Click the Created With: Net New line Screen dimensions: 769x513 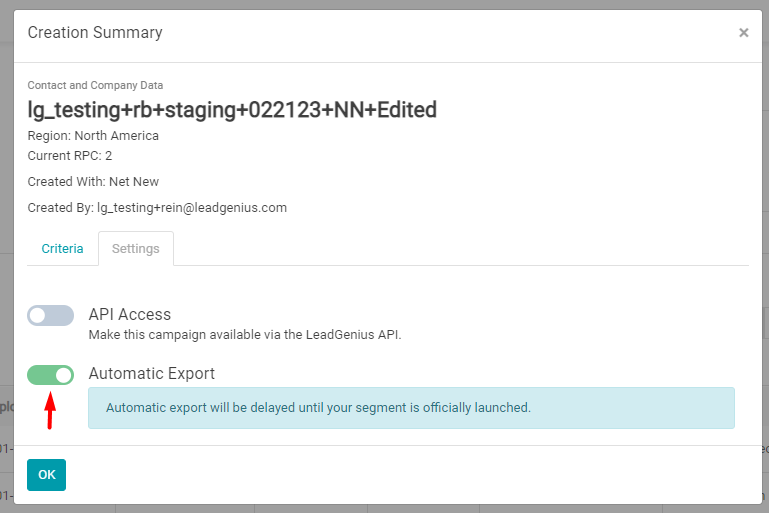click(x=93, y=182)
